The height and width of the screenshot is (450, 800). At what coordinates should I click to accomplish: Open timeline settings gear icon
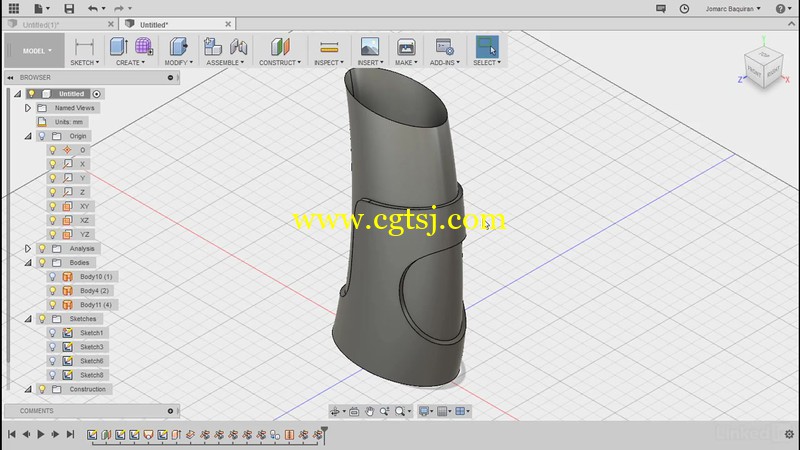coord(789,435)
